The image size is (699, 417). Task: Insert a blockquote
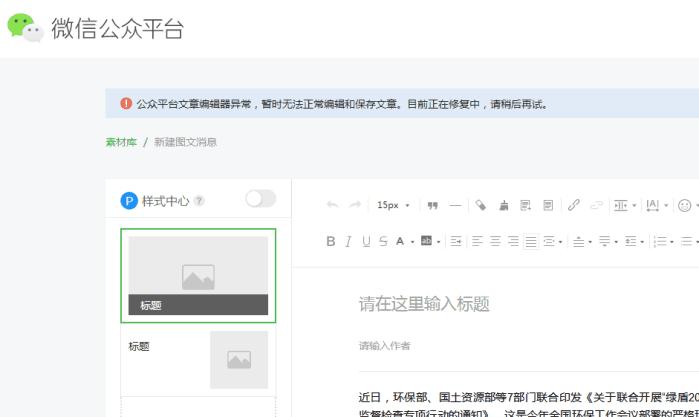coord(432,205)
